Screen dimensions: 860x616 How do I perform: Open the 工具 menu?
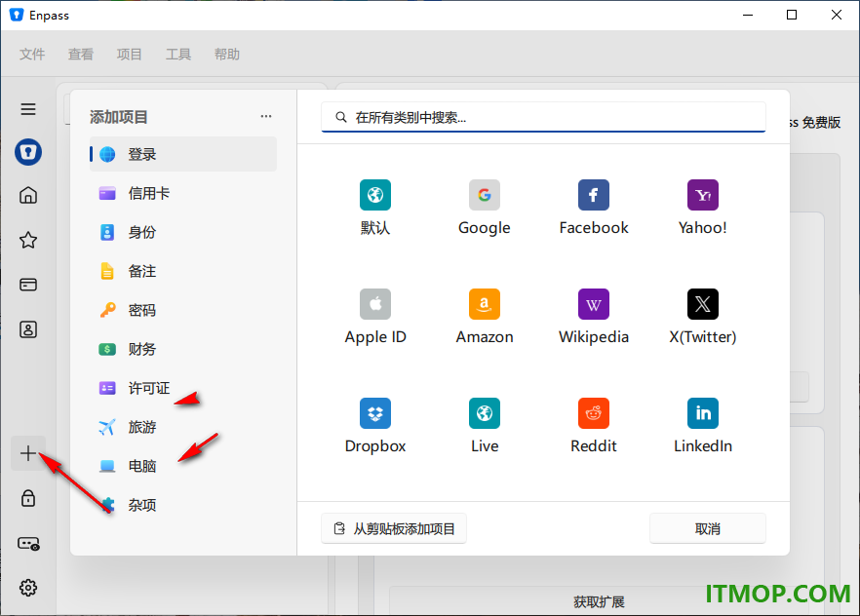click(x=178, y=55)
